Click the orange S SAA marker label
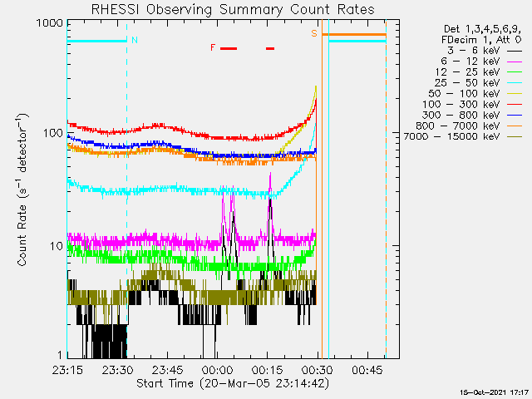Image resolution: width=532 pixels, height=399 pixels. (314, 33)
